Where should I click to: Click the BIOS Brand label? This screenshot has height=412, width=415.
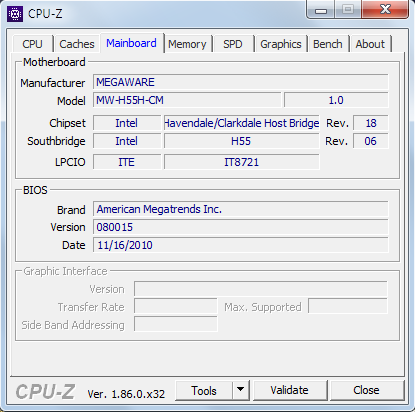[x=71, y=210]
